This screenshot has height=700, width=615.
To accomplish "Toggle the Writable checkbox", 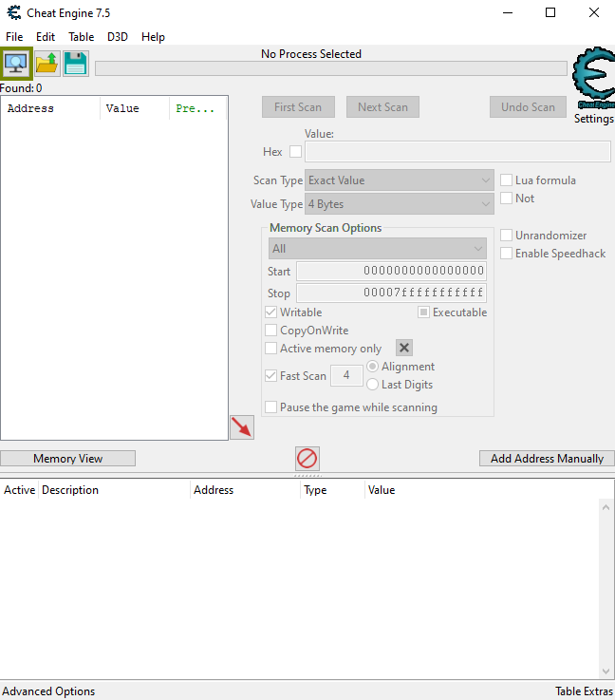I will coord(270,312).
